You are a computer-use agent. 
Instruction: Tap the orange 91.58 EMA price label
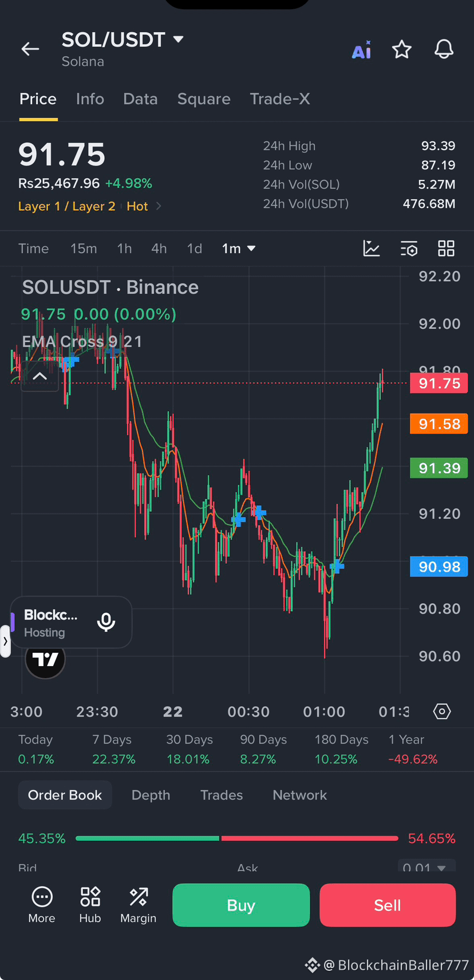(x=439, y=424)
